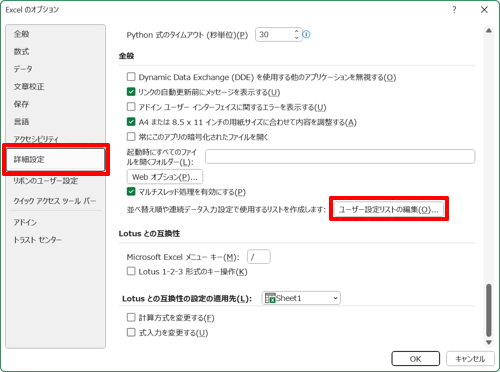This screenshot has height=372, width=500.
Task: Click the Python timeout value field
Action: (275, 35)
